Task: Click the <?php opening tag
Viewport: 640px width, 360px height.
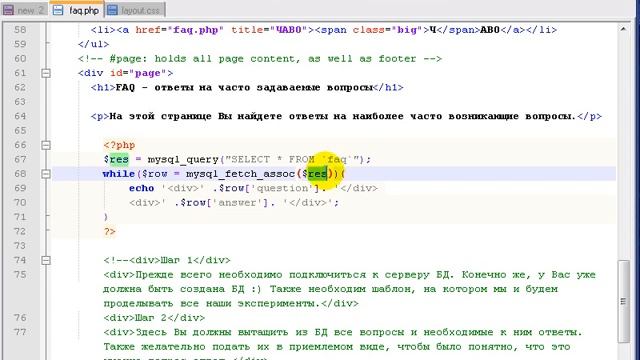Action: tap(119, 145)
